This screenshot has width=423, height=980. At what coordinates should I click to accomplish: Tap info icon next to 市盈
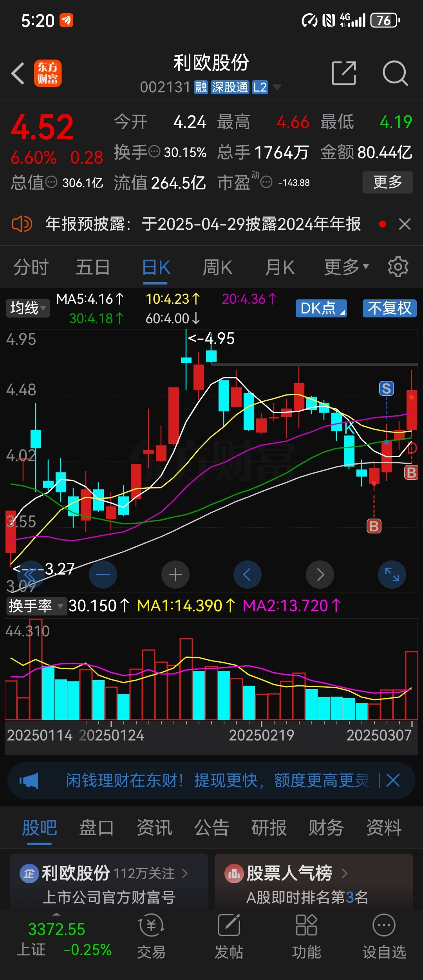pos(266,182)
